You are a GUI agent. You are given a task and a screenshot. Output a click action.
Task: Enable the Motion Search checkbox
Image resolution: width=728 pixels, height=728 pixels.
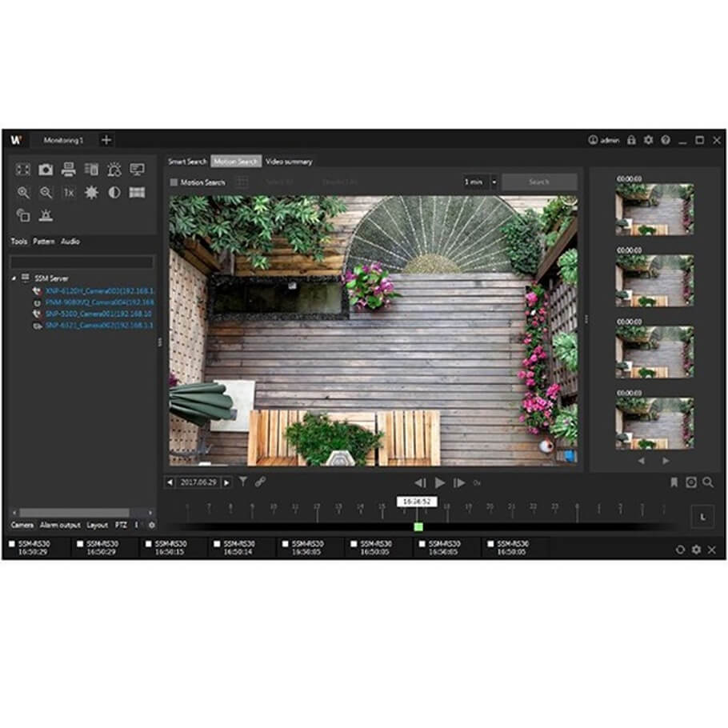click(x=174, y=182)
